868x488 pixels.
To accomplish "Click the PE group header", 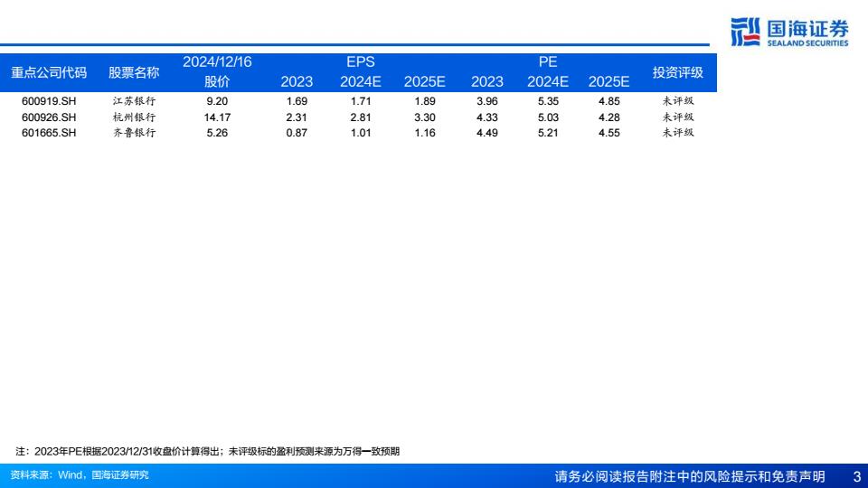I will pyautogui.click(x=548, y=62).
